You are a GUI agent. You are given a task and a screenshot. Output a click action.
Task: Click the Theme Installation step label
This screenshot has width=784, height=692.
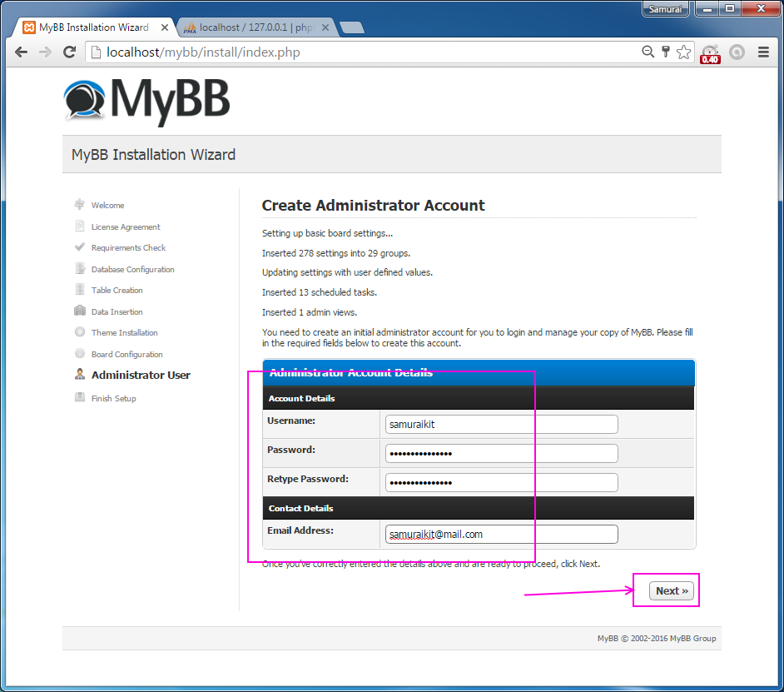[125, 333]
